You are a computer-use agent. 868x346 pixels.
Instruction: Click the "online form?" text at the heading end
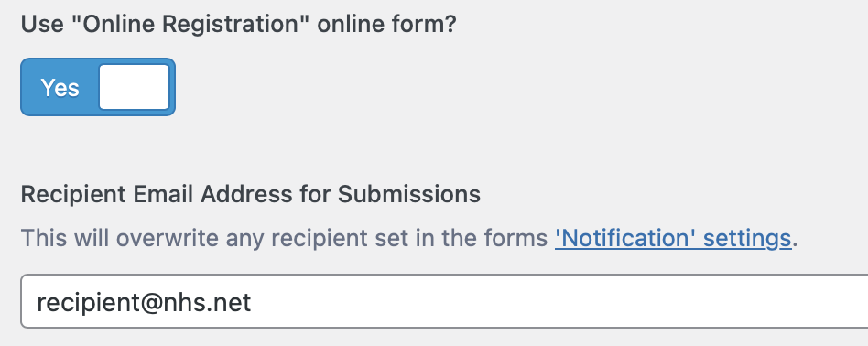(x=386, y=25)
